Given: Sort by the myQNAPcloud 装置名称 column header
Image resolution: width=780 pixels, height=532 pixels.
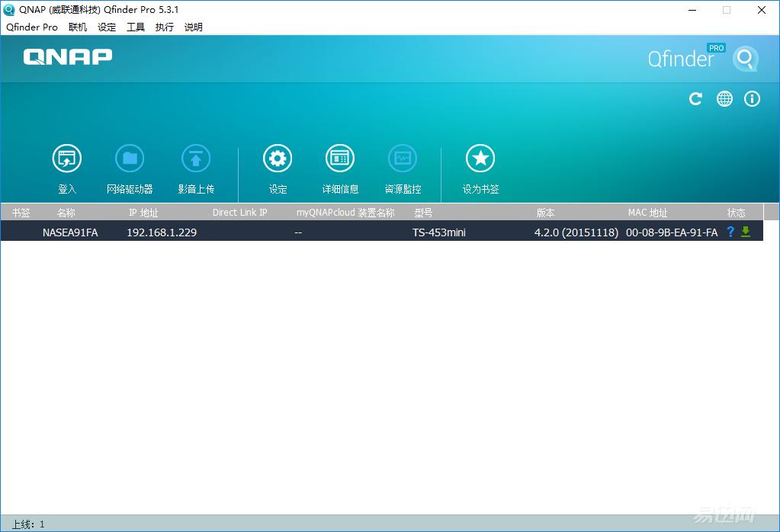Looking at the screenshot, I should pos(345,213).
